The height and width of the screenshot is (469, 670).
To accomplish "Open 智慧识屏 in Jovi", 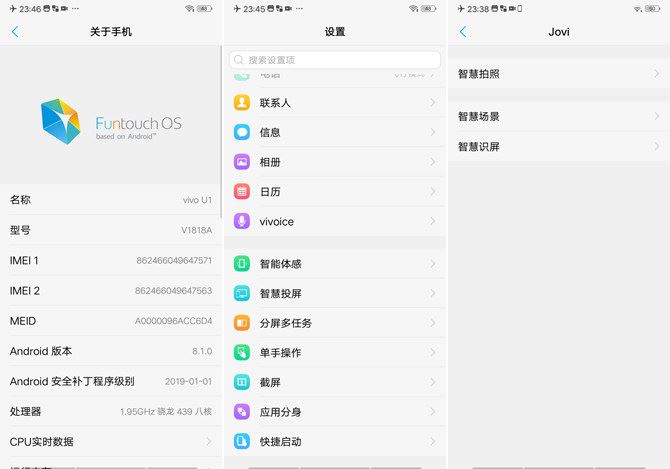I will tap(559, 147).
